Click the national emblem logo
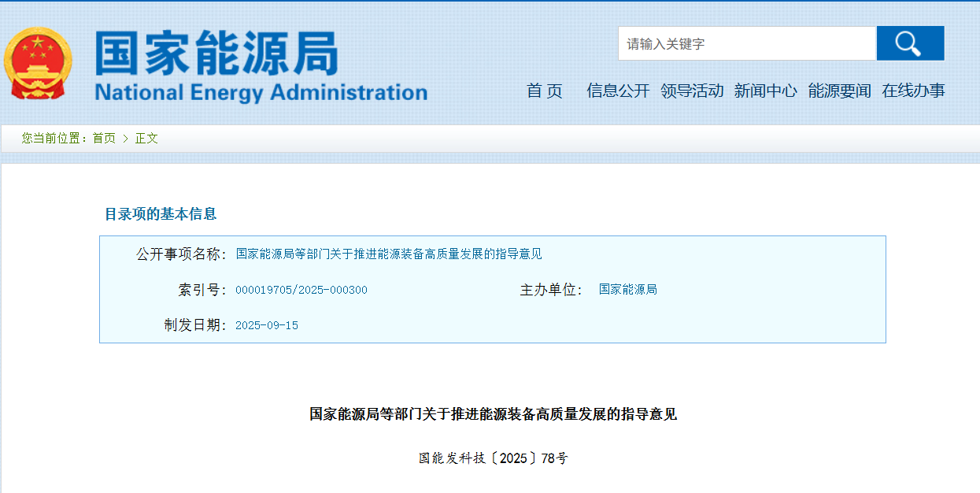Image resolution: width=980 pixels, height=493 pixels. point(37,64)
